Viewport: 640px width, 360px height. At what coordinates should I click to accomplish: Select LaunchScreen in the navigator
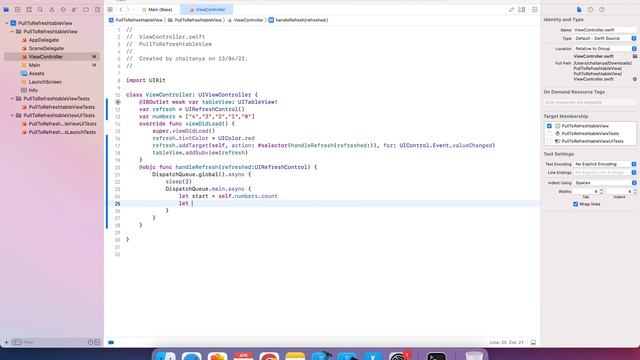[45, 82]
